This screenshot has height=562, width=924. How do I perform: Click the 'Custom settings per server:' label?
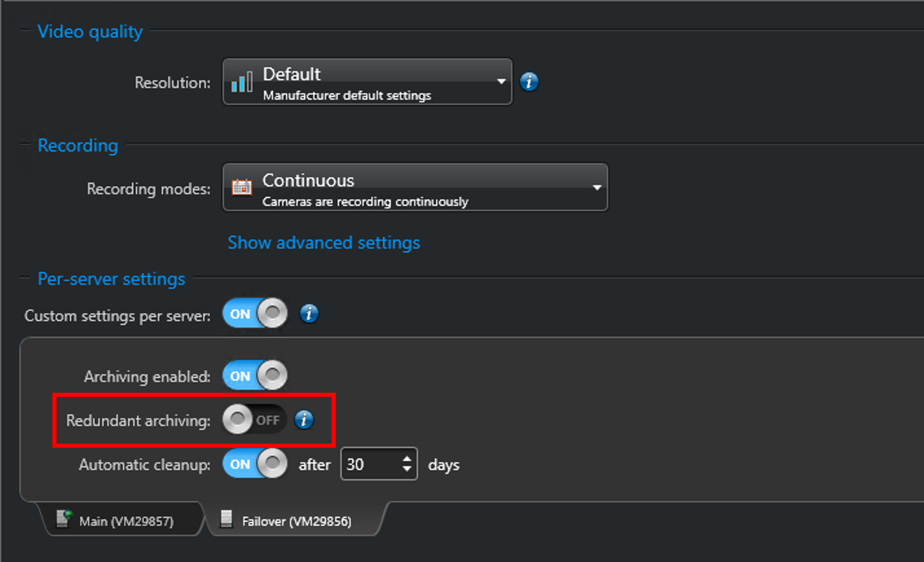coord(117,316)
